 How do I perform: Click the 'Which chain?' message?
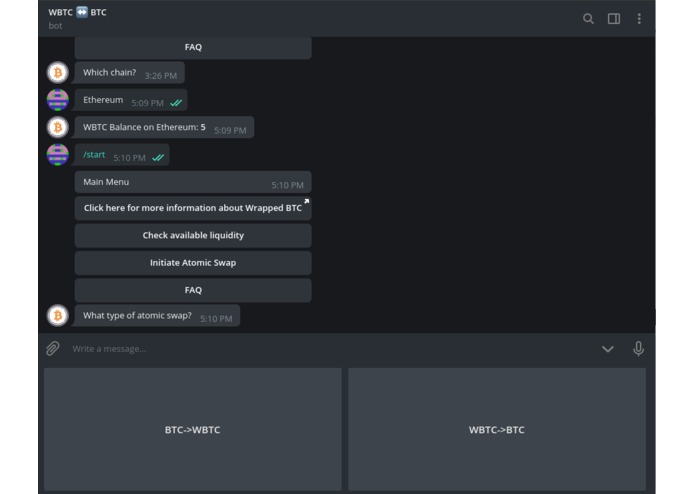[x=130, y=73]
